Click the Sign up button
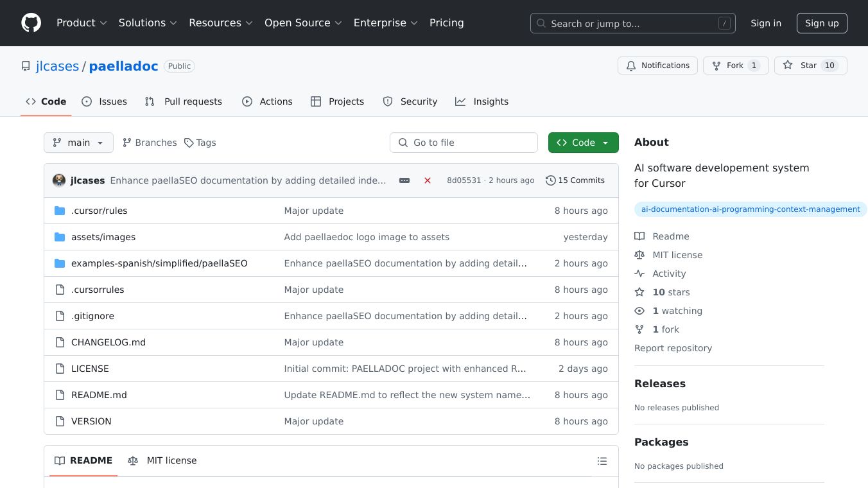This screenshot has width=868, height=488. (822, 23)
